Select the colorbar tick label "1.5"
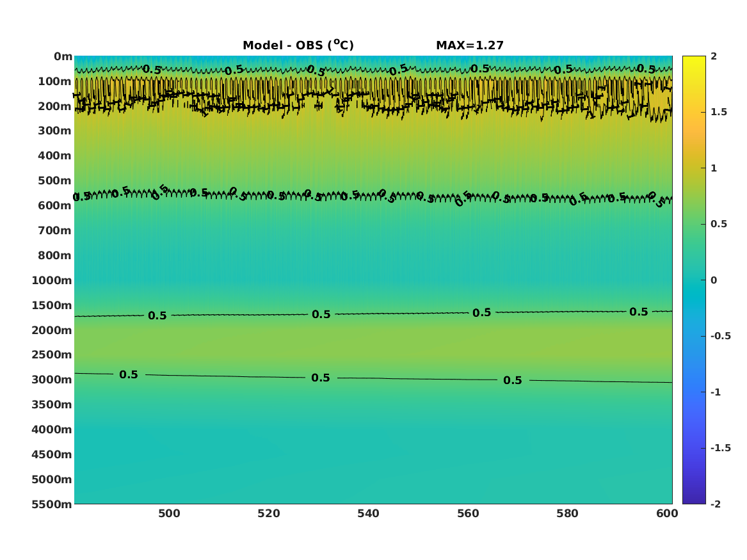Screen dimensions: 747x560 tap(719, 112)
